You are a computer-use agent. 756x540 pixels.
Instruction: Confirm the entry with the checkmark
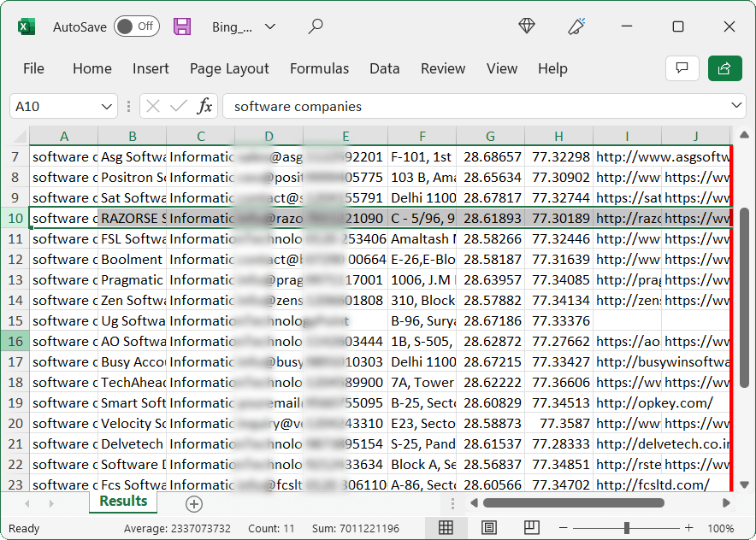pos(179,106)
